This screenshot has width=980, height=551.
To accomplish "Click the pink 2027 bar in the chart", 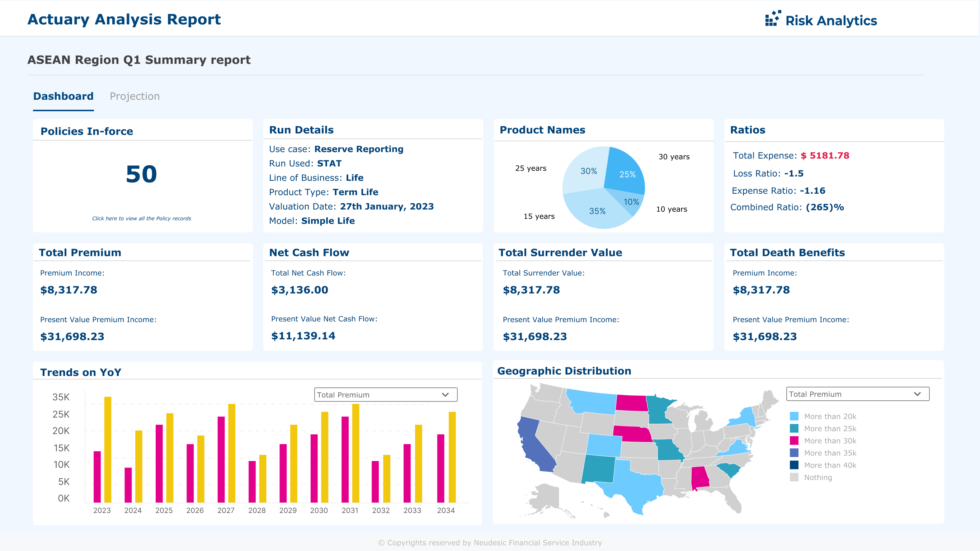I will pos(221,459).
